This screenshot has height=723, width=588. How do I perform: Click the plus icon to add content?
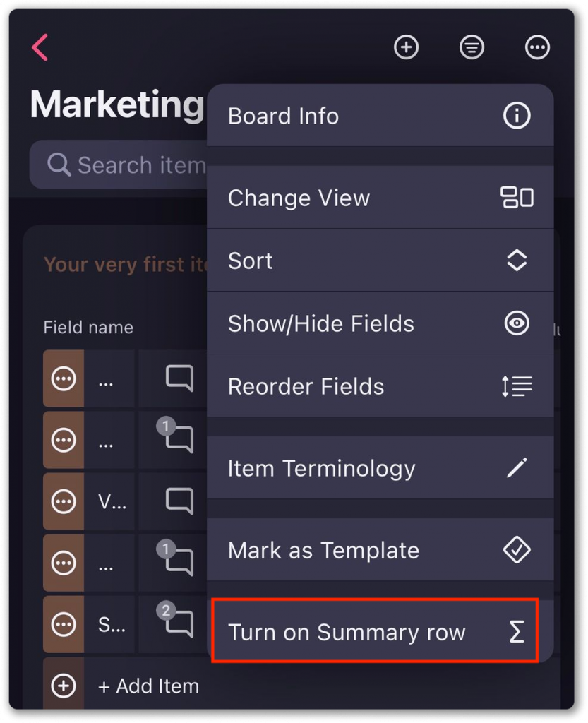point(406,47)
